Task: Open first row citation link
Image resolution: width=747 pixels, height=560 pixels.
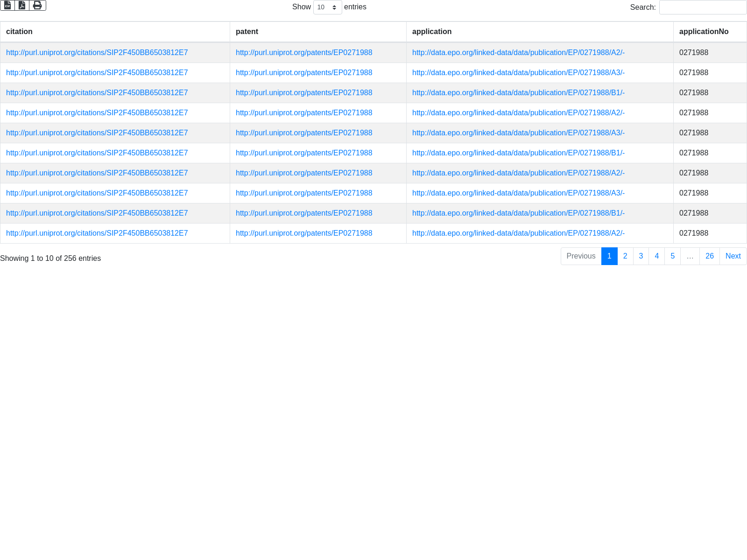Action: click(x=97, y=53)
